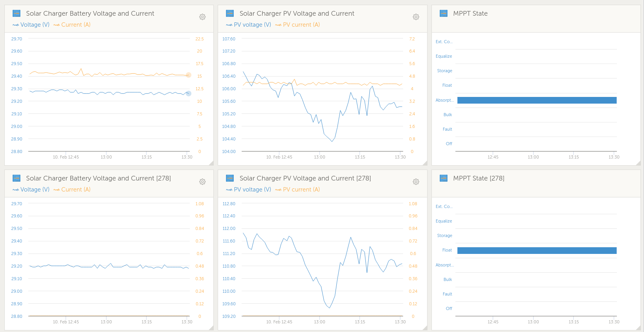Click solar charger icon beside MPPT State [278] title
The image size is (644, 332).
(444, 178)
